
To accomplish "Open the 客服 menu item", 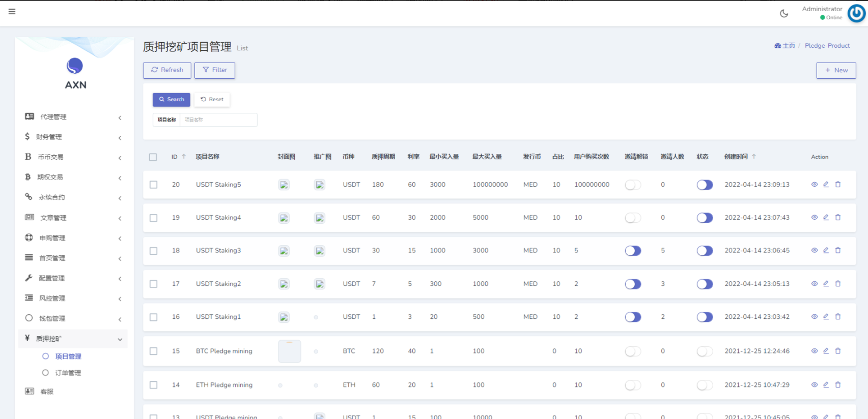I will [47, 392].
